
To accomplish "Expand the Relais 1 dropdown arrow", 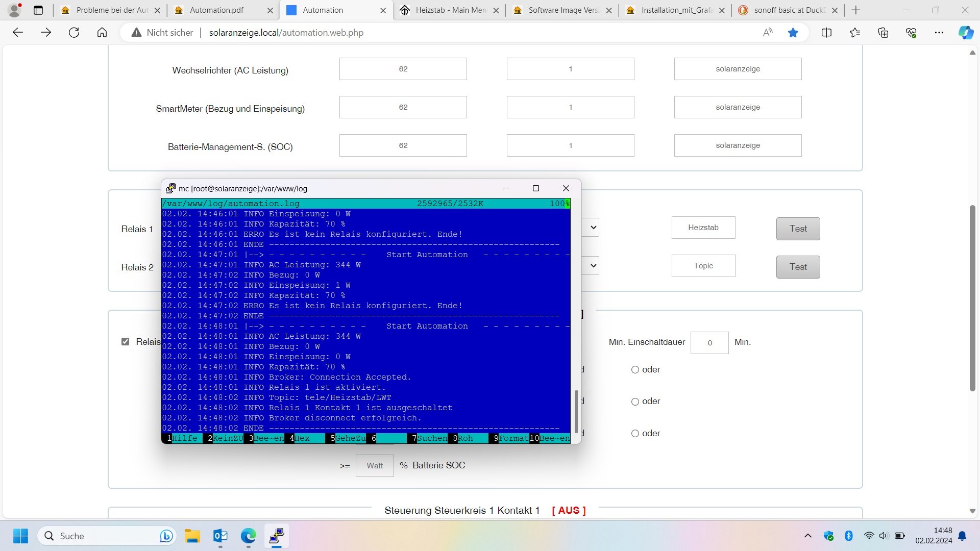I will click(x=593, y=228).
